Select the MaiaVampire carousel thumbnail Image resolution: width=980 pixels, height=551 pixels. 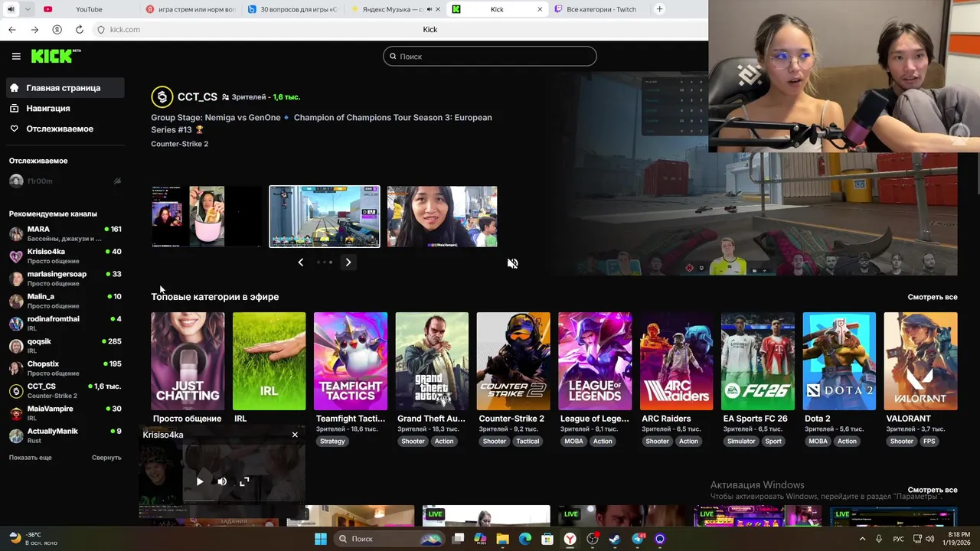point(442,217)
